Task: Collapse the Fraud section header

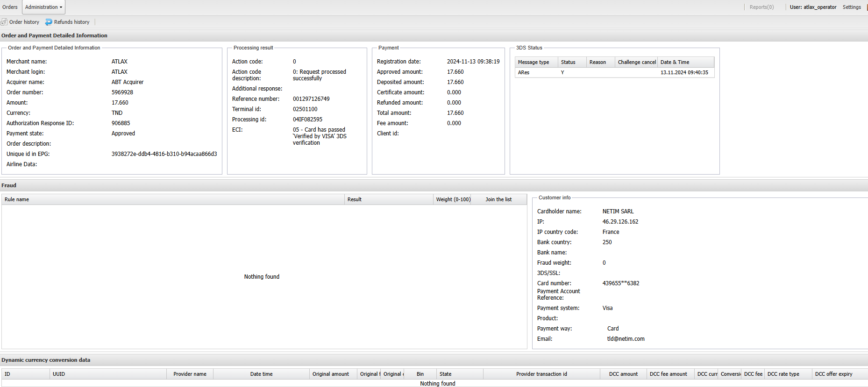Action: coord(9,185)
